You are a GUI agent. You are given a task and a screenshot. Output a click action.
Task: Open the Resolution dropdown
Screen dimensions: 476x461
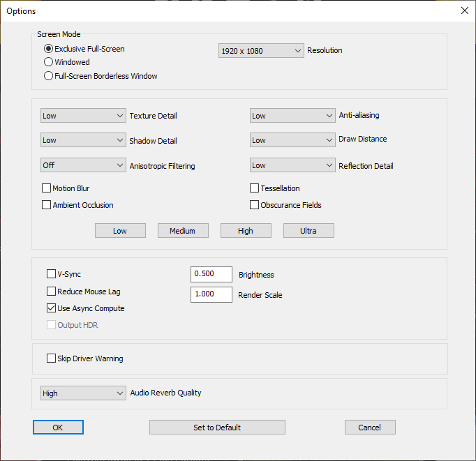(x=261, y=51)
